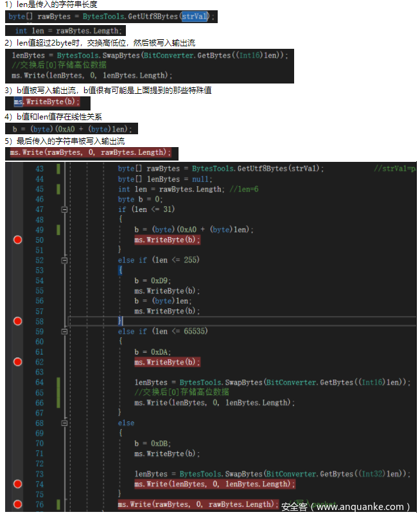Click the 'else' keyword on line 68
Image resolution: width=420 pixels, height=519 pixels.
point(126,423)
